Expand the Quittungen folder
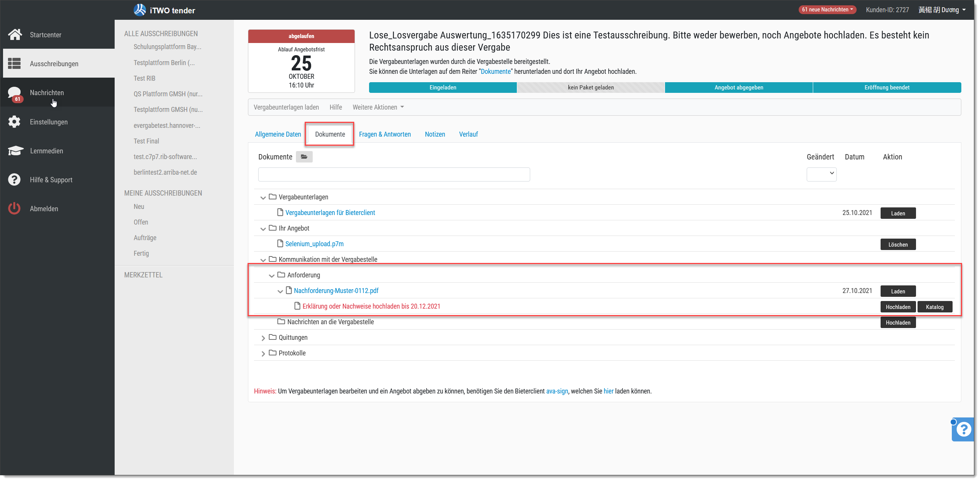The width and height of the screenshot is (980, 481). (263, 338)
